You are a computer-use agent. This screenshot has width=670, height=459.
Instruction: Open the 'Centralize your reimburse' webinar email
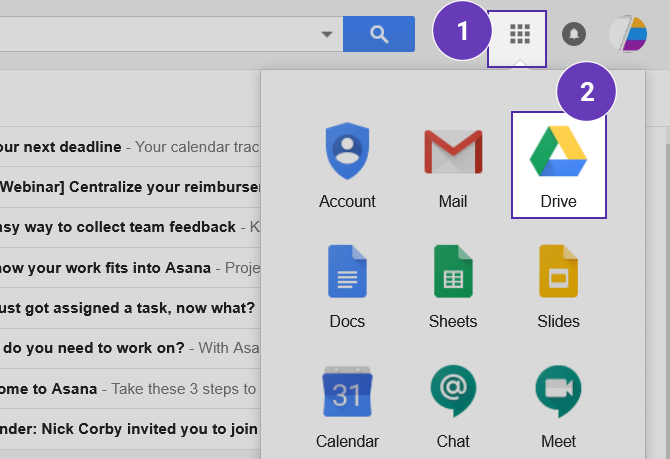point(130,187)
